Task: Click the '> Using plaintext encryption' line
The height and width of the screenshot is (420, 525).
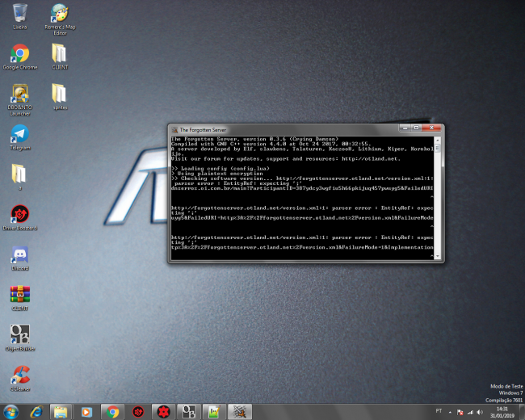Action: pos(217,174)
